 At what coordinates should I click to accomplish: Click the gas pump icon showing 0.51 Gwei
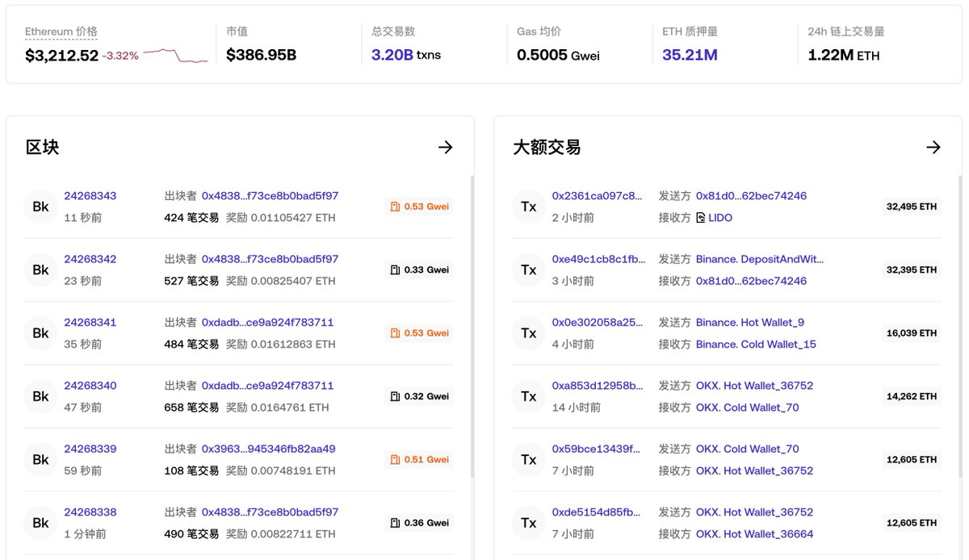(x=396, y=459)
